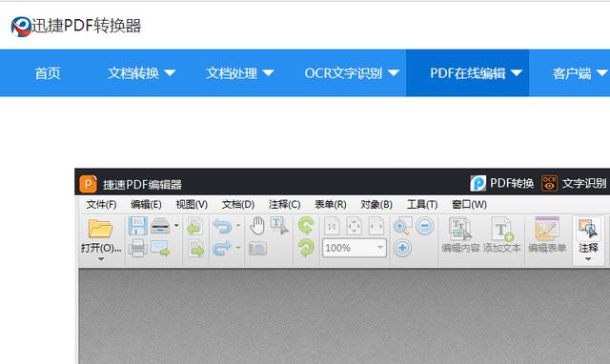Screen dimensions: 610x364
Task: Click the blue undo arrow
Action: (222, 226)
